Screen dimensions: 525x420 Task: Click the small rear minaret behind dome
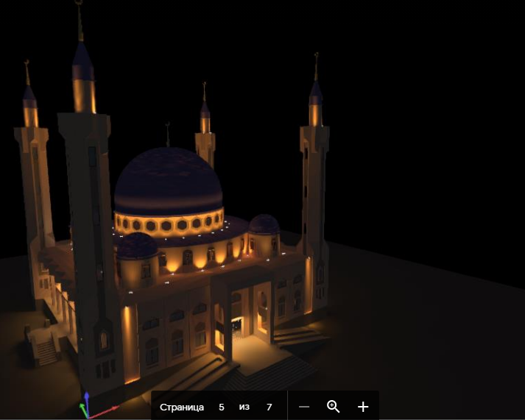tap(205, 127)
